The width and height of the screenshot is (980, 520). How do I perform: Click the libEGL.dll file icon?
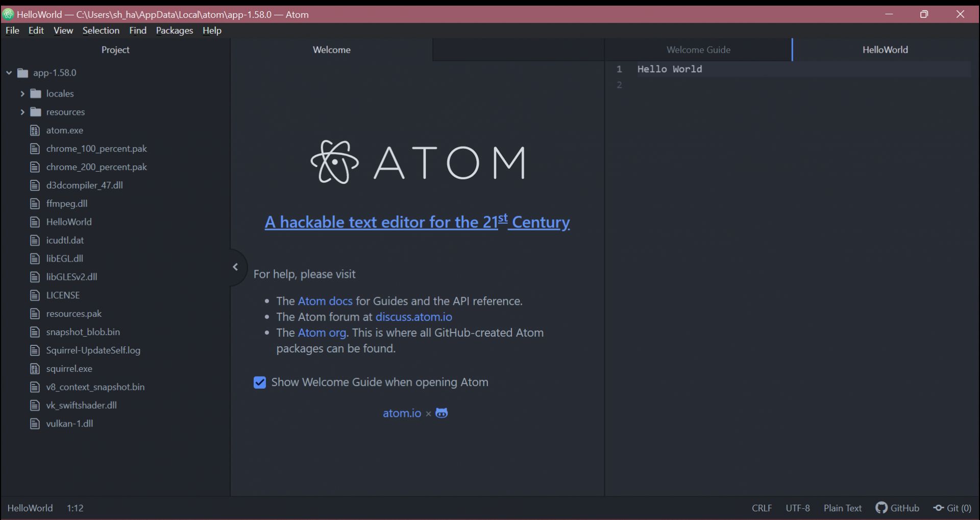35,258
